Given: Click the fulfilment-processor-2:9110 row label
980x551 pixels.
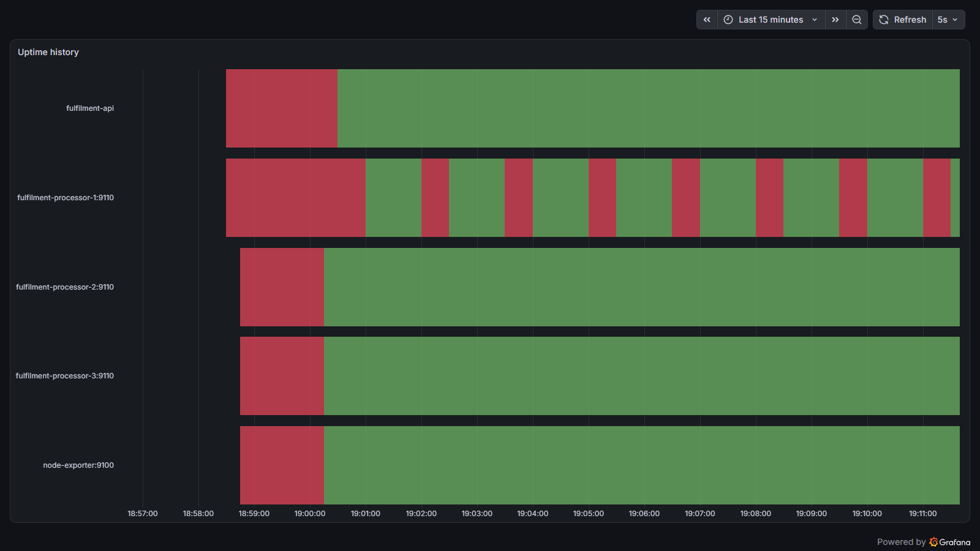Looking at the screenshot, I should [65, 287].
